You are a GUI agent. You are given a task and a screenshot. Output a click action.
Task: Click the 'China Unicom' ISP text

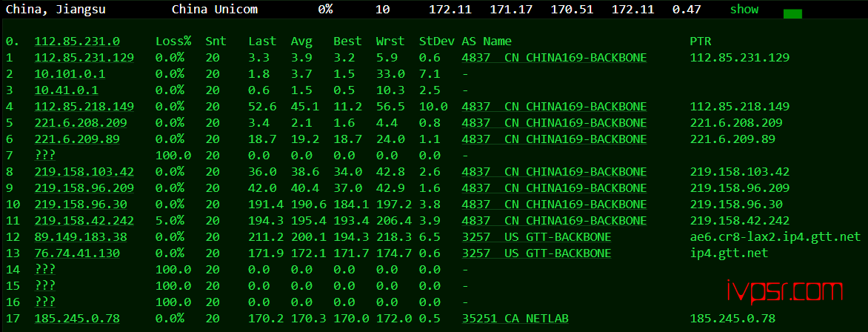click(x=214, y=10)
